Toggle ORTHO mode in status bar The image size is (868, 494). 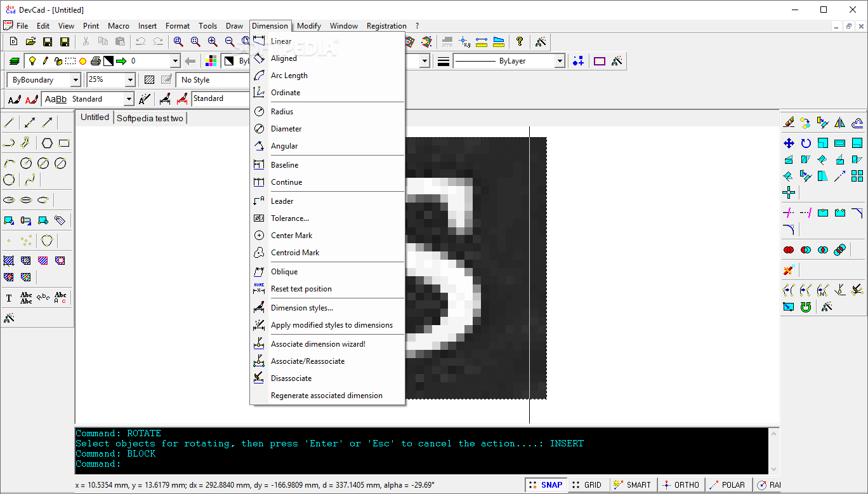pyautogui.click(x=681, y=484)
